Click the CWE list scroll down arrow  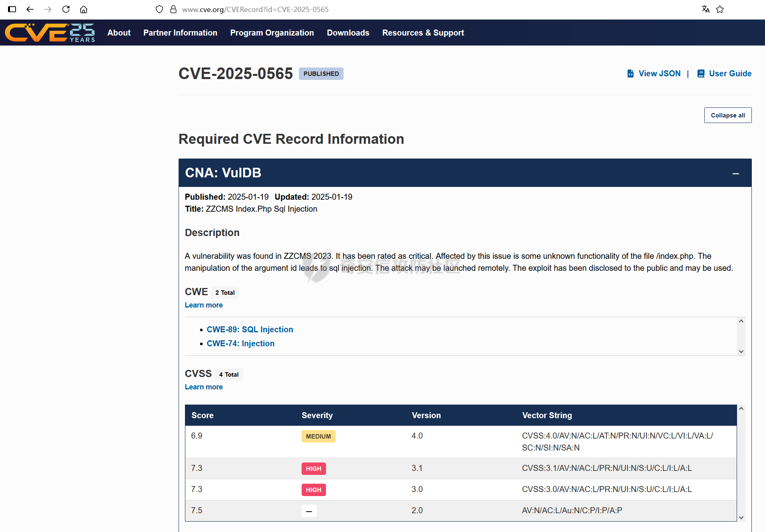pyautogui.click(x=741, y=351)
